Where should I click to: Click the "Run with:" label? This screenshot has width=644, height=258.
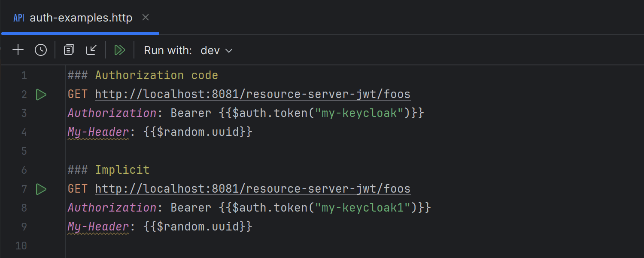coord(168,50)
